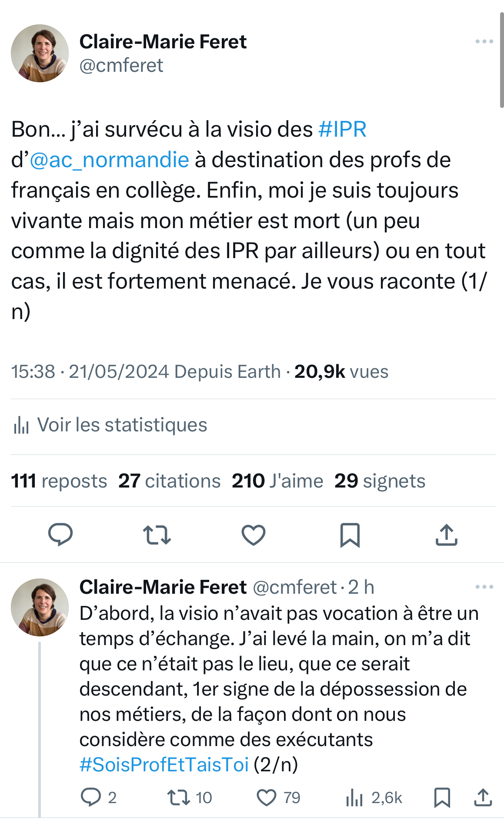Tap the #SoisProfEtTaisToi hashtag
Image resolution: width=504 pixels, height=824 pixels.
(164, 764)
